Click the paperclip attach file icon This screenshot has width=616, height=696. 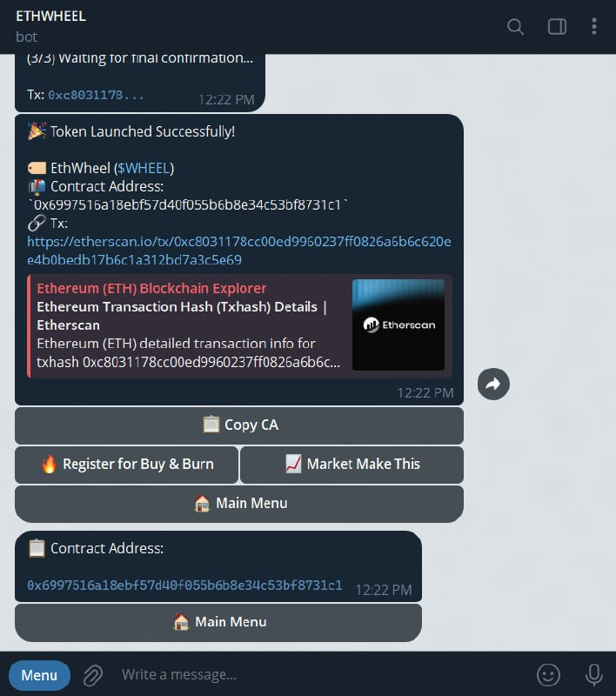(x=93, y=675)
